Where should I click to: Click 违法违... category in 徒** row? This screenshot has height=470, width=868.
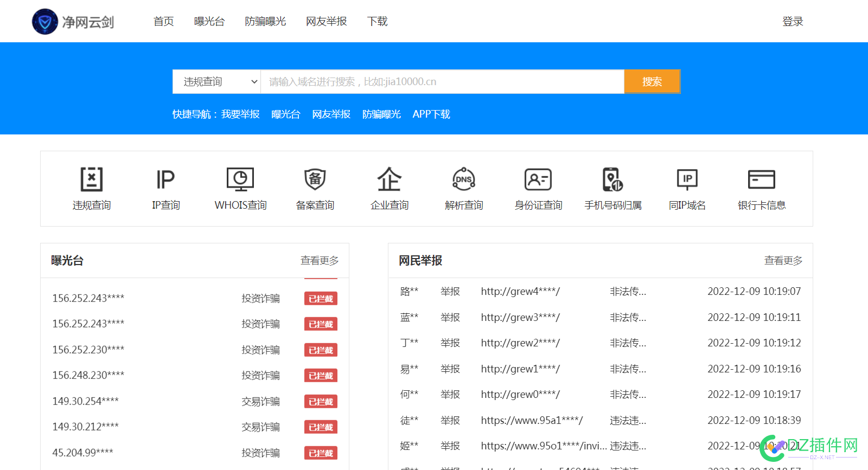pos(628,421)
